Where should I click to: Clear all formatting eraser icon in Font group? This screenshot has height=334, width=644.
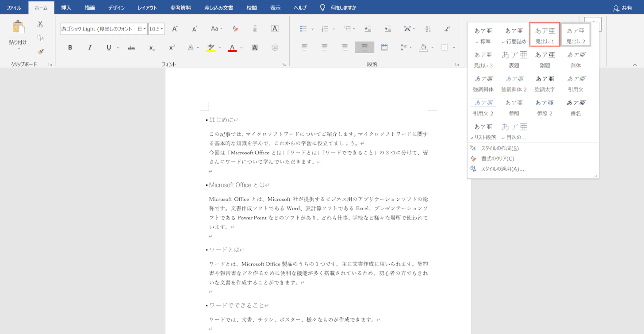coord(235,29)
